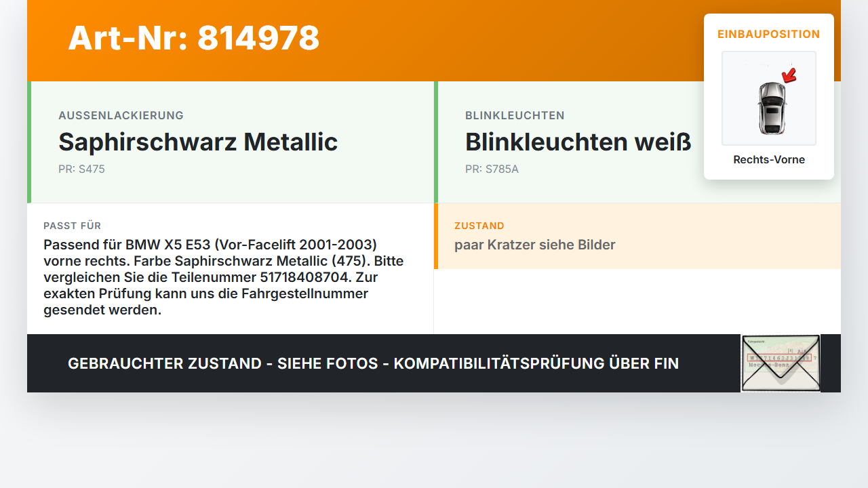This screenshot has width=868, height=488.
Task: Select Blinkleuchten weiß value
Action: coord(578,142)
